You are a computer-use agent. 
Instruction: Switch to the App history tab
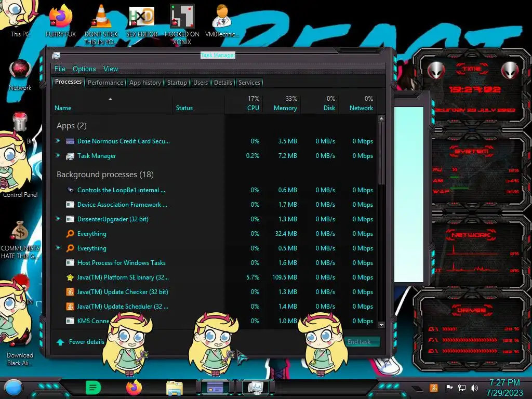[145, 83]
